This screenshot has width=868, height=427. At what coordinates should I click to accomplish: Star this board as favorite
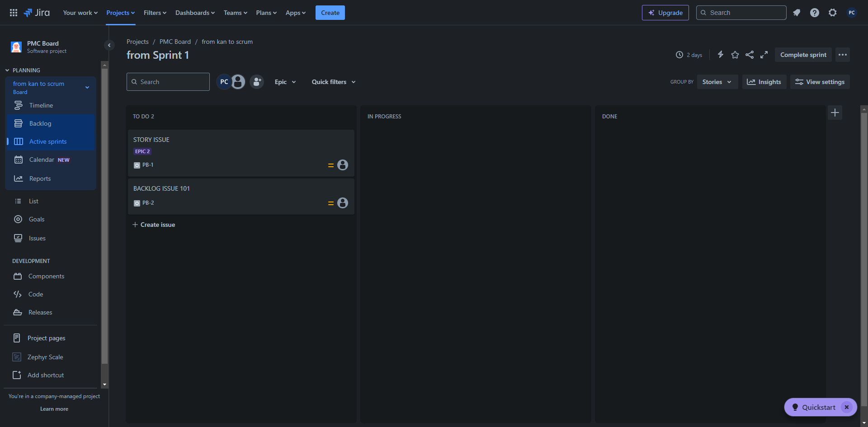pos(735,55)
